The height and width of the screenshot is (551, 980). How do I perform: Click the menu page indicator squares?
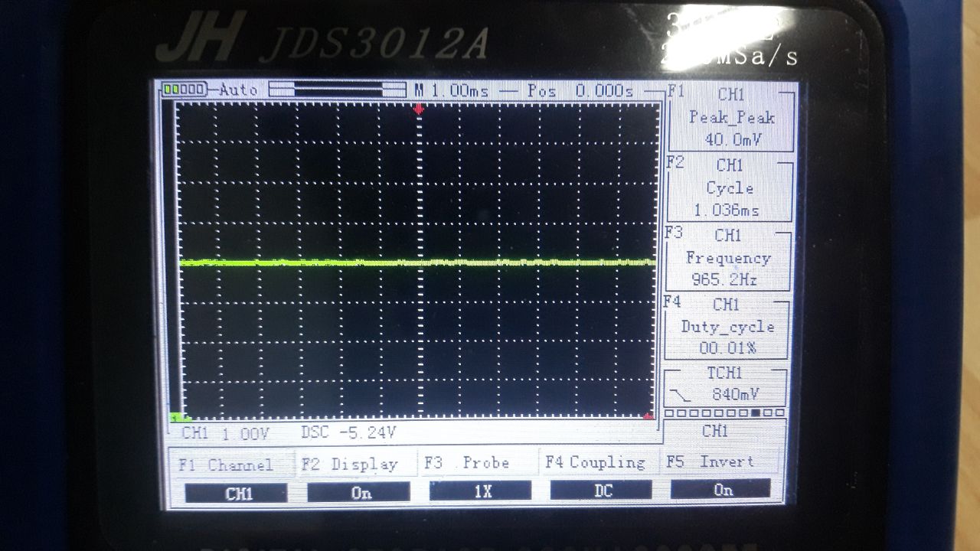coord(724,413)
